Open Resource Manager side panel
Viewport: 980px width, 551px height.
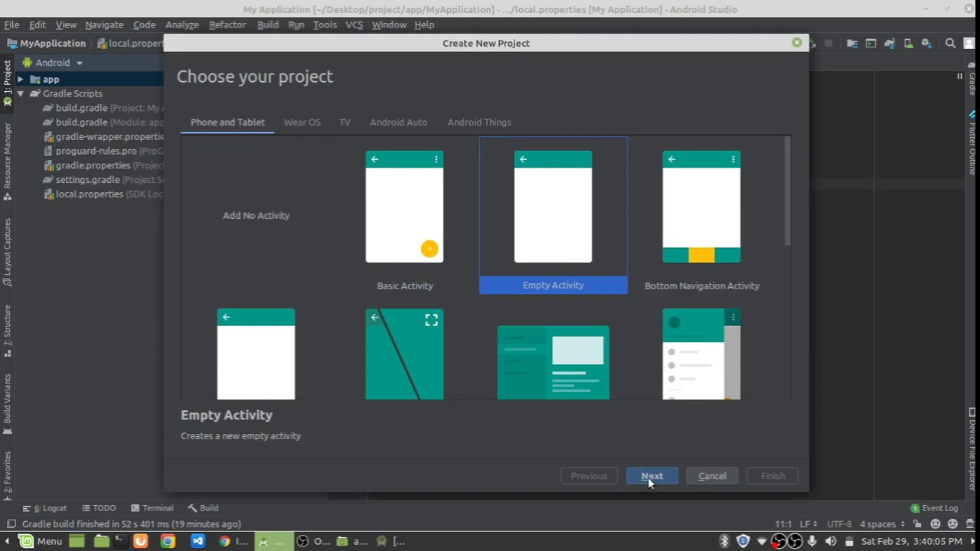pyautogui.click(x=8, y=161)
